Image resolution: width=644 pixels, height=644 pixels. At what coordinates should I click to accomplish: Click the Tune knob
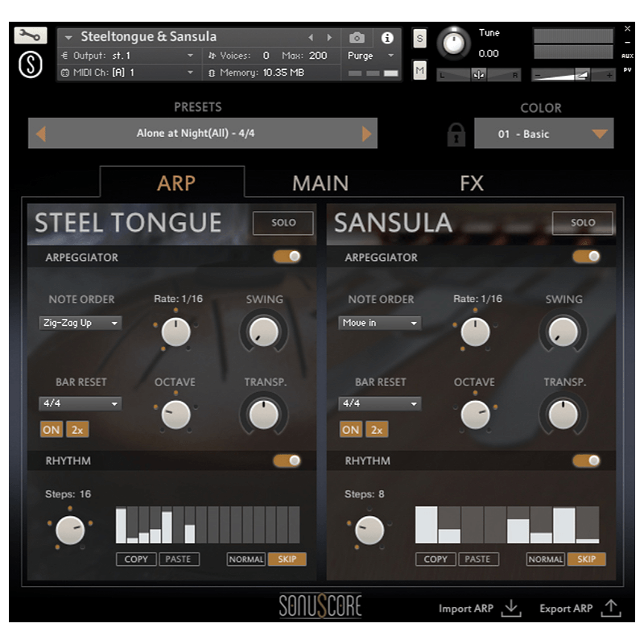(x=453, y=43)
